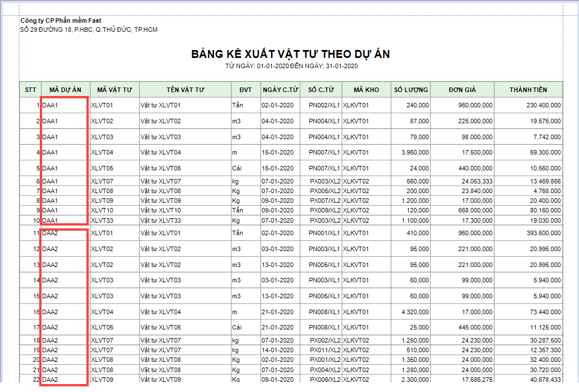Click the THÀNH TIỀN column header
This screenshot has width=579, height=392.
tap(528, 90)
